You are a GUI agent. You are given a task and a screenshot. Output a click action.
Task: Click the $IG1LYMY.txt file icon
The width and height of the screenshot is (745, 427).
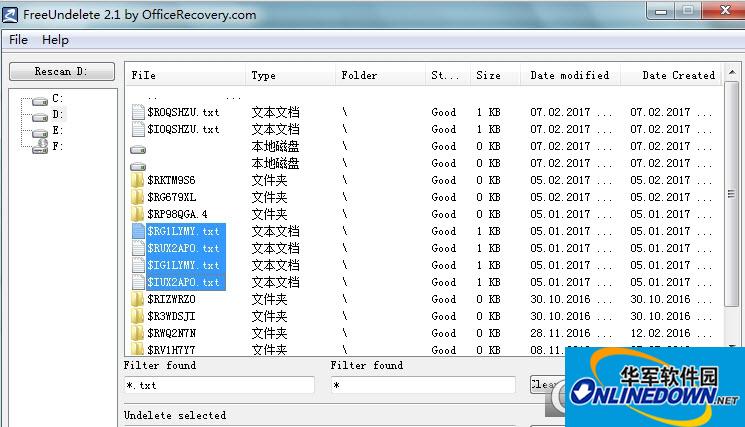click(138, 265)
